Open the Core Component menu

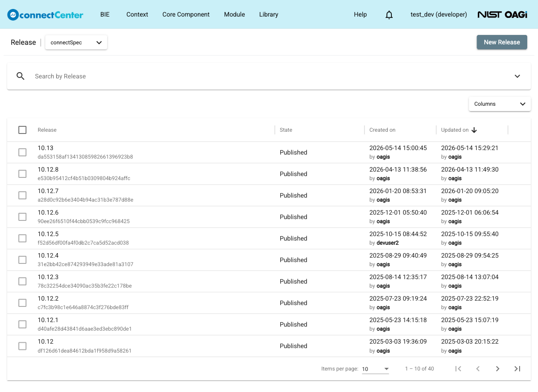[x=186, y=14]
